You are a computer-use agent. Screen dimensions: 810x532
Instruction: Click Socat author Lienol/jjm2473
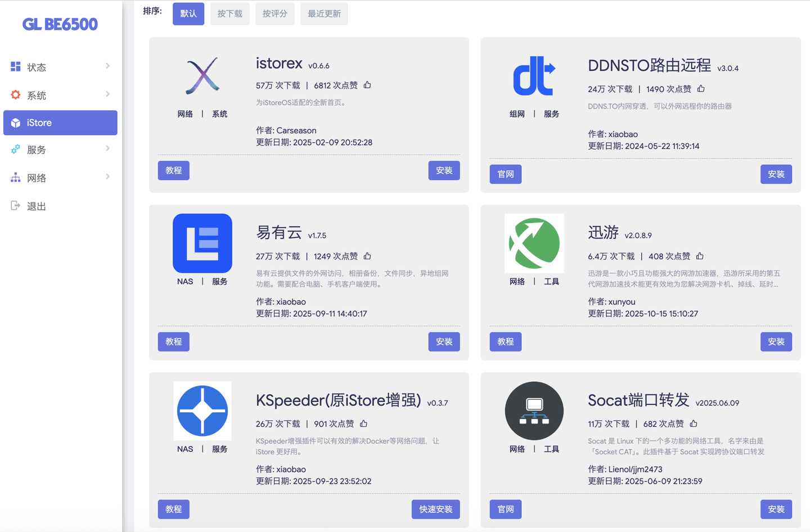[636, 469]
